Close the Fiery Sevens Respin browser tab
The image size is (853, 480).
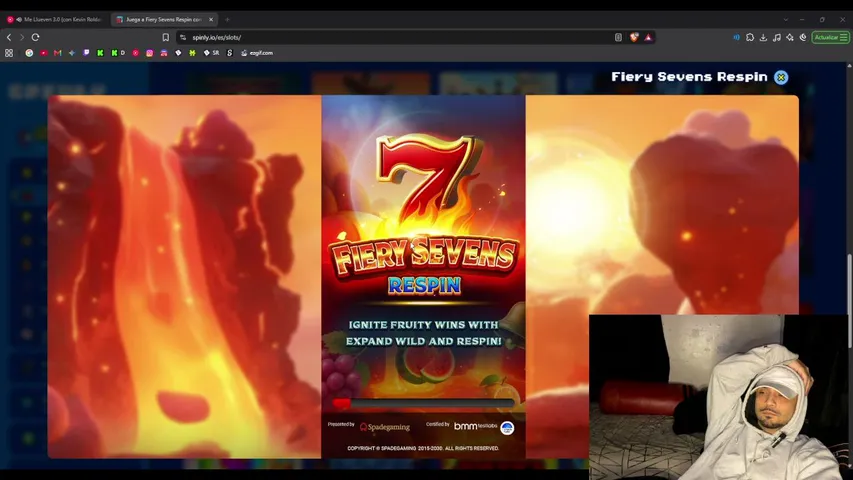pyautogui.click(x=211, y=20)
